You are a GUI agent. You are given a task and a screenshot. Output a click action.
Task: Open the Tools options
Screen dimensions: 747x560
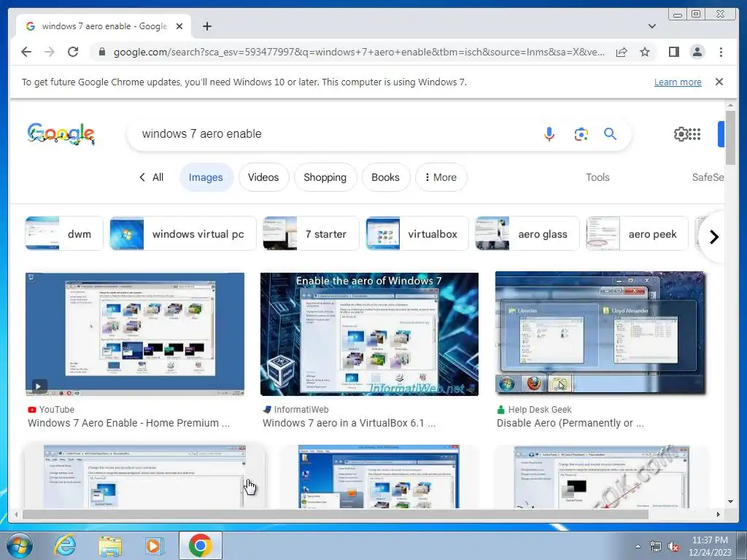[x=597, y=177]
